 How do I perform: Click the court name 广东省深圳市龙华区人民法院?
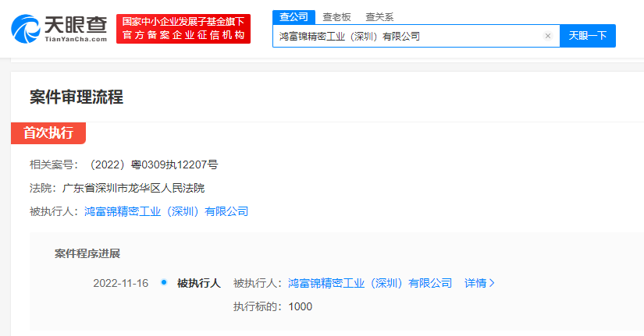click(x=133, y=189)
